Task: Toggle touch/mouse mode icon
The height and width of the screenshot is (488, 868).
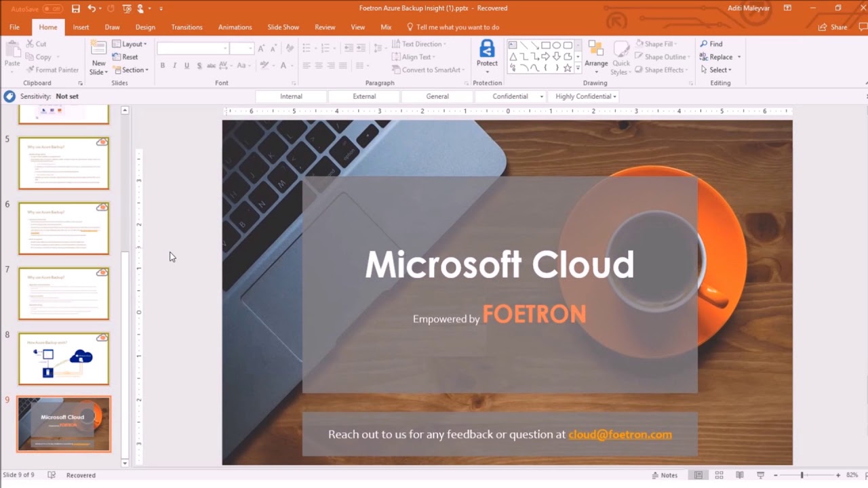Action: click(141, 9)
